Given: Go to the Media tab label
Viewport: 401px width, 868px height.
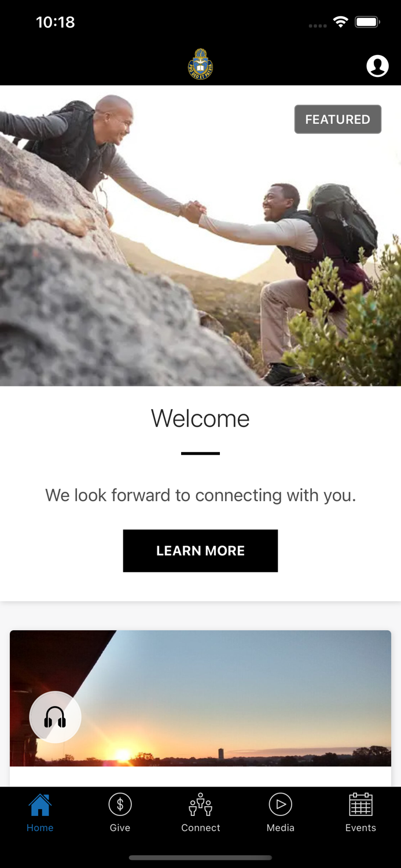Looking at the screenshot, I should 281,827.
